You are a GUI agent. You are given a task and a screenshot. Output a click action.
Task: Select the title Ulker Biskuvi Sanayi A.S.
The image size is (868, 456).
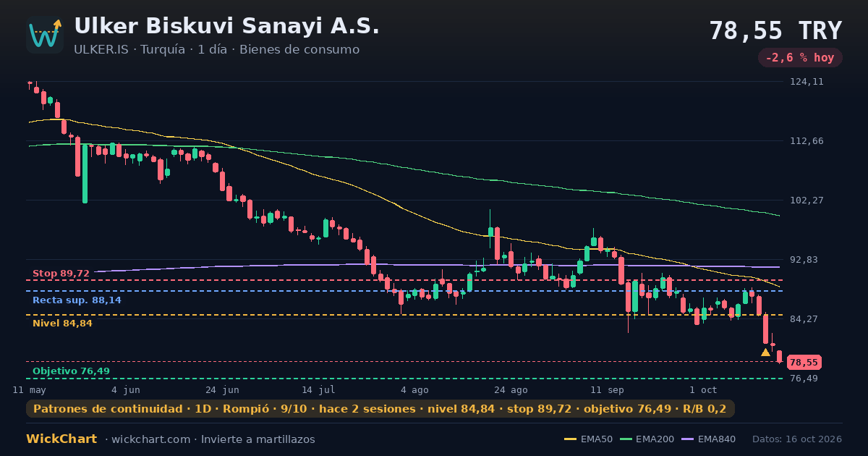point(226,26)
